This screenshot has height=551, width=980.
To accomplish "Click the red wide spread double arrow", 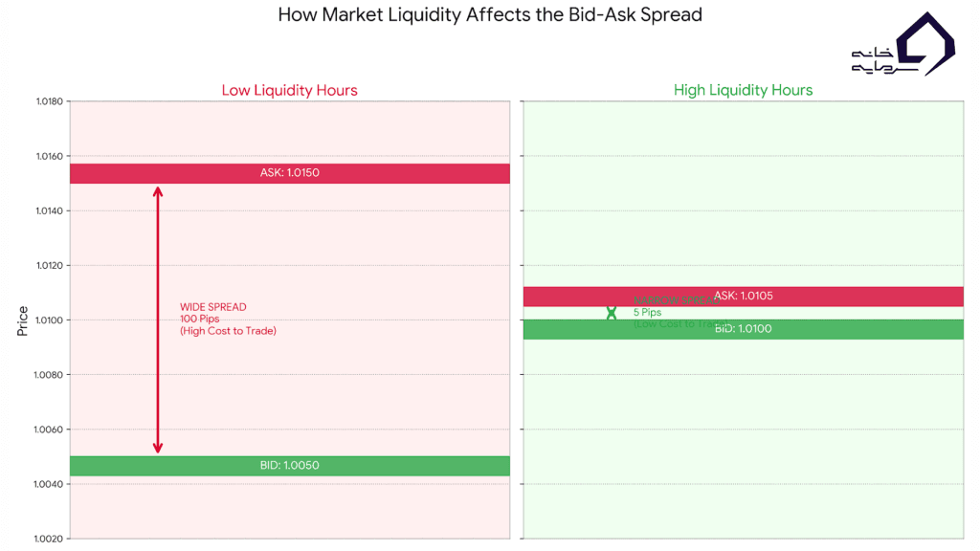I will pyautogui.click(x=158, y=320).
